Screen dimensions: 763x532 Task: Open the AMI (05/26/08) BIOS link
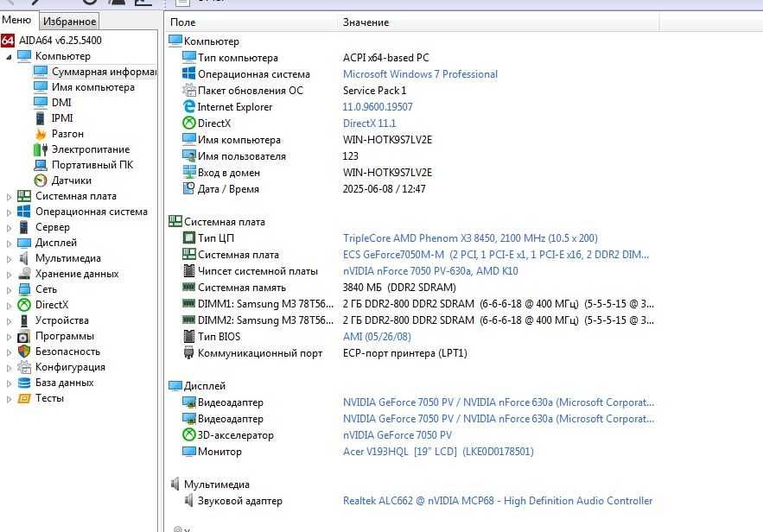click(377, 337)
